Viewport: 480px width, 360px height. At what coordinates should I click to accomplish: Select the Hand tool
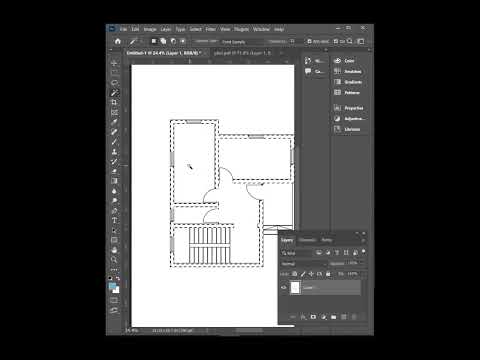point(114,250)
